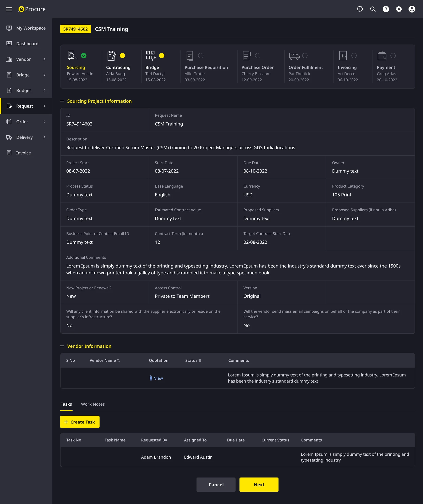Open the hamburger navigation menu
Image resolution: width=423 pixels, height=504 pixels.
(9, 9)
